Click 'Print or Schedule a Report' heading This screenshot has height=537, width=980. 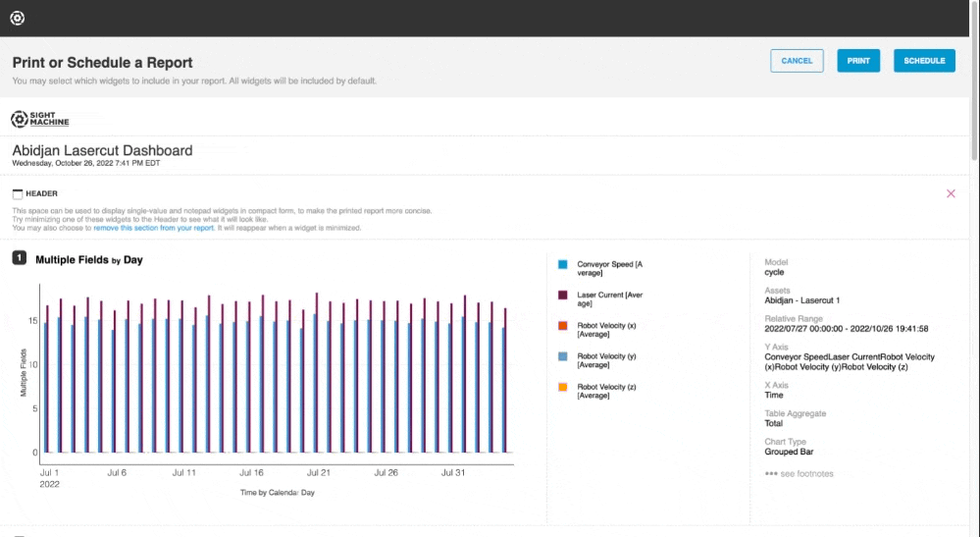point(102,63)
